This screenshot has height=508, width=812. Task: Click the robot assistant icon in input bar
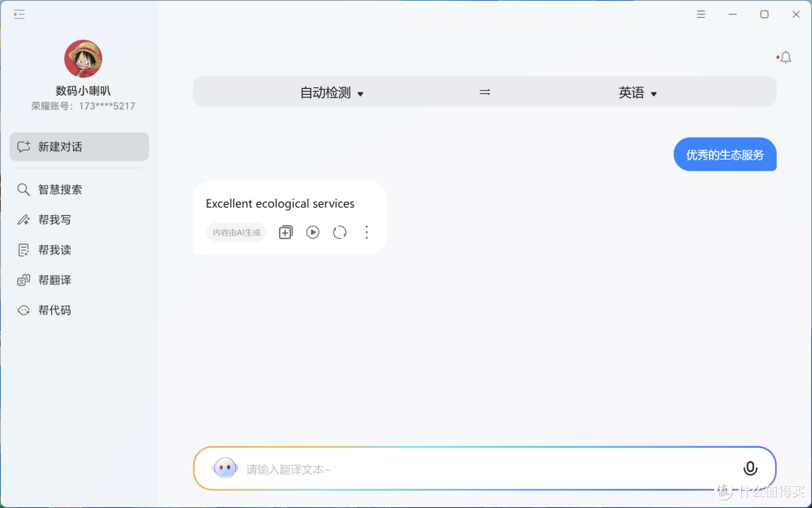pyautogui.click(x=225, y=468)
